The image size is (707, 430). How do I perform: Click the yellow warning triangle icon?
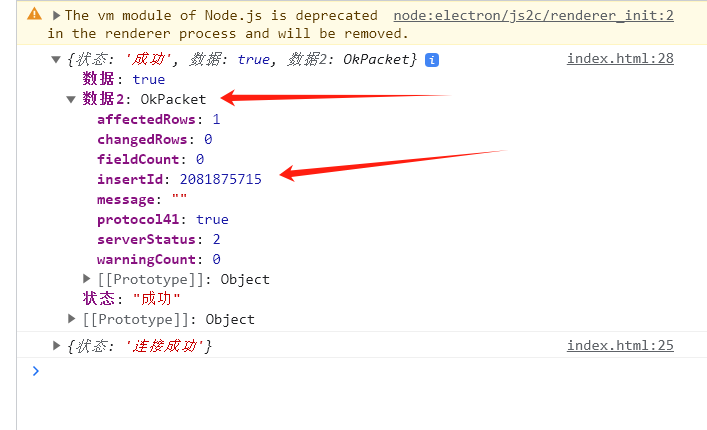[x=34, y=15]
